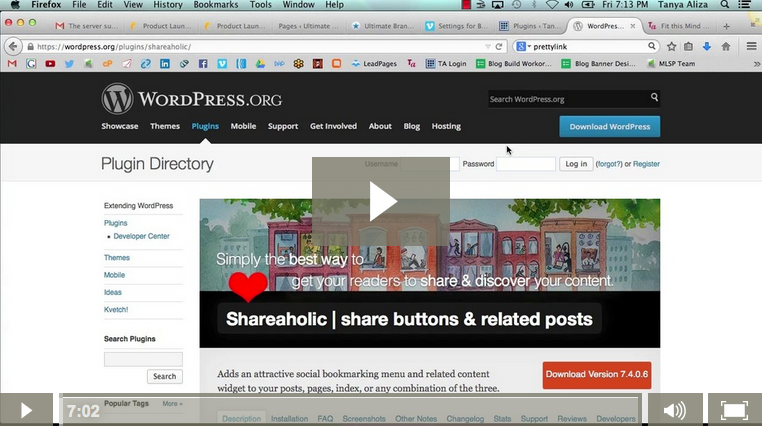Open the Firefox downloads arrow

707,47
